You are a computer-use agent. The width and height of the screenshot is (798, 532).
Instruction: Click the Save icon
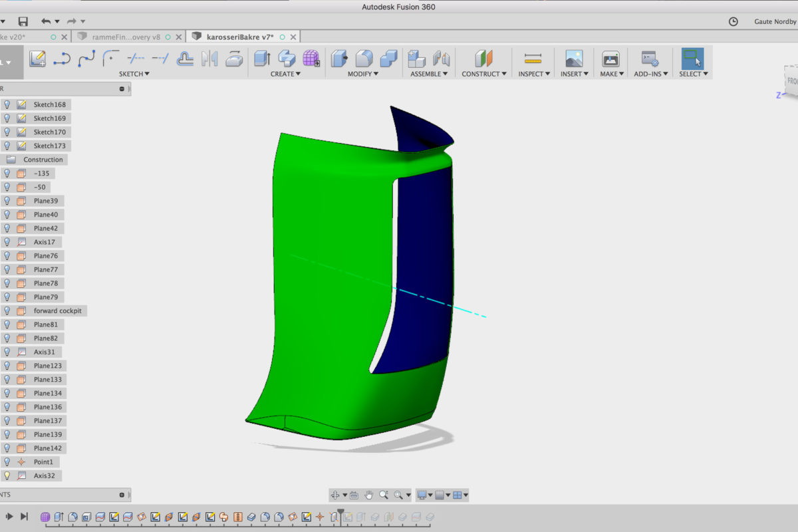[x=23, y=22]
